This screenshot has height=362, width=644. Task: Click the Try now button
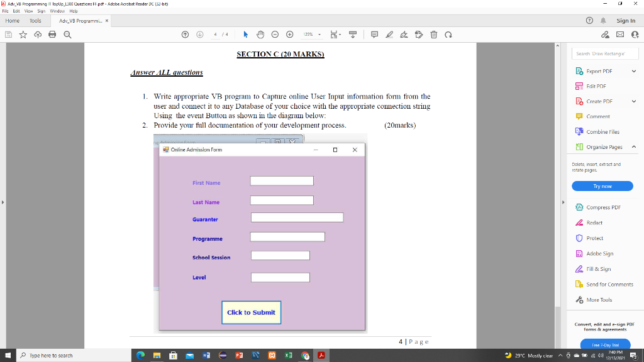coord(602,186)
